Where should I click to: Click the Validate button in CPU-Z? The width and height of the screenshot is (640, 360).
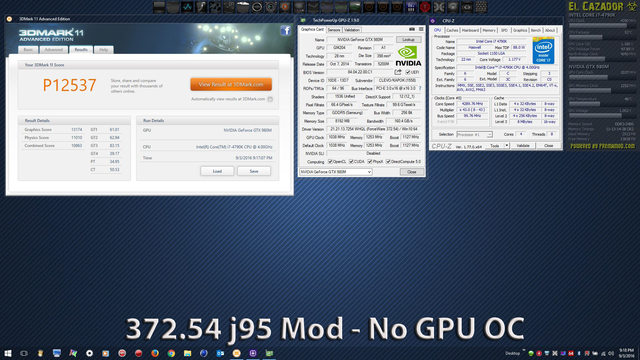click(523, 145)
